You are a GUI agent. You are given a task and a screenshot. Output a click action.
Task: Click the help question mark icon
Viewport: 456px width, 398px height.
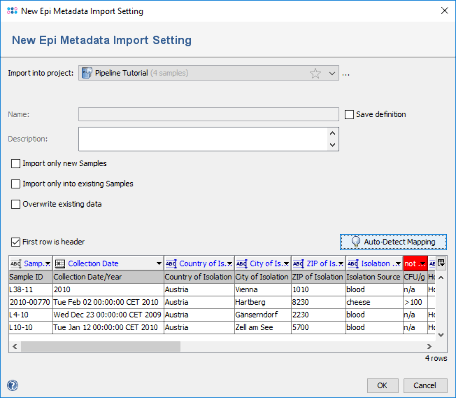(x=12, y=385)
